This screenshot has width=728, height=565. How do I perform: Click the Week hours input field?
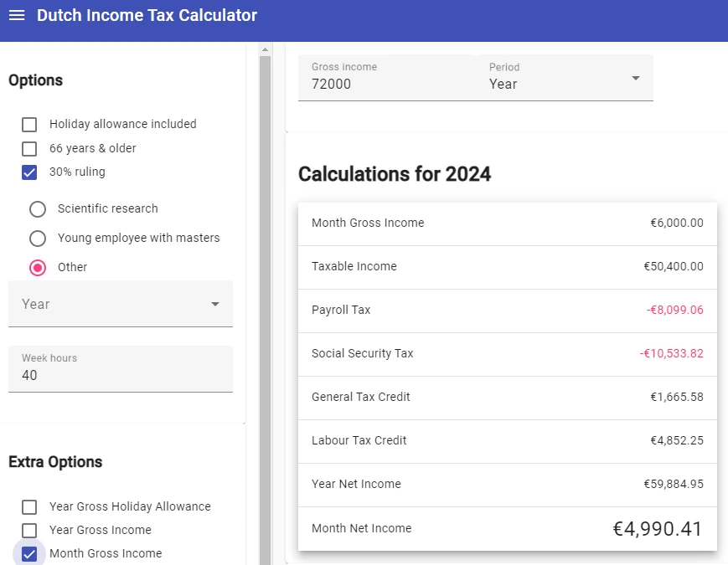(x=121, y=375)
